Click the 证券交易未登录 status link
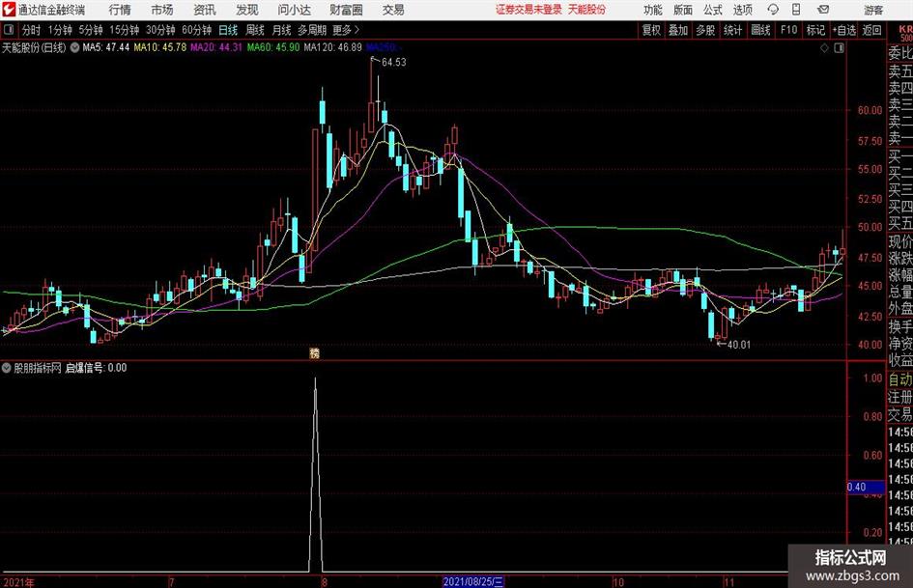This screenshot has height=588, width=913. pos(528,10)
